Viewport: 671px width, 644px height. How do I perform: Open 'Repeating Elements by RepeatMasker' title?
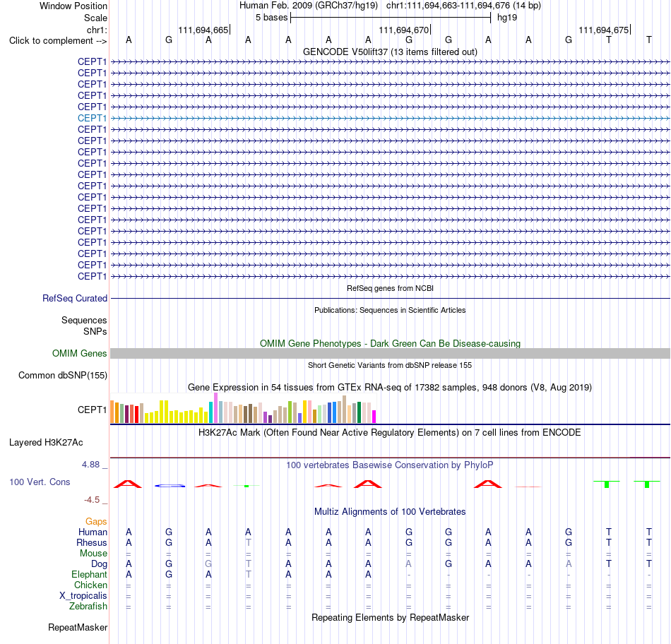coord(390,618)
